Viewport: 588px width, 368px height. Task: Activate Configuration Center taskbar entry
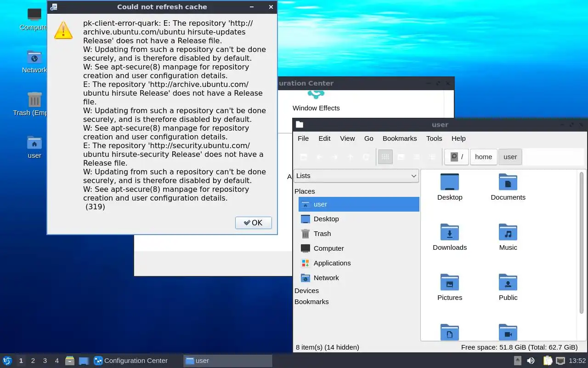click(x=136, y=361)
